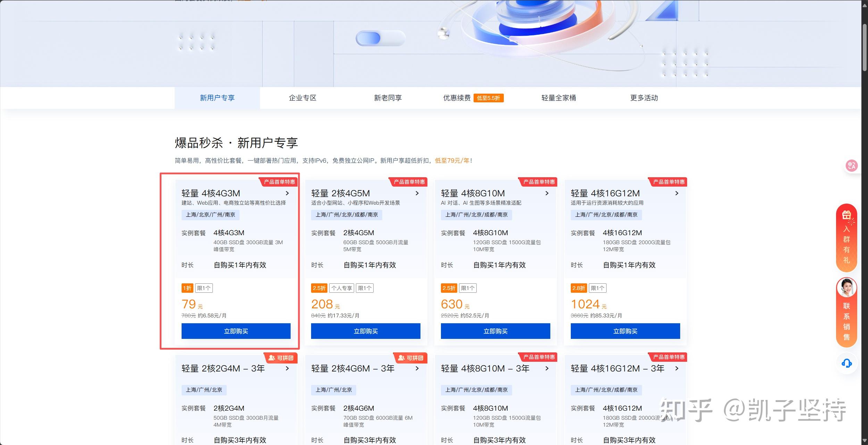Screen dimensions: 868x445
Task: Open the chevron on 轻量 4核8G10M card
Action: click(x=547, y=193)
